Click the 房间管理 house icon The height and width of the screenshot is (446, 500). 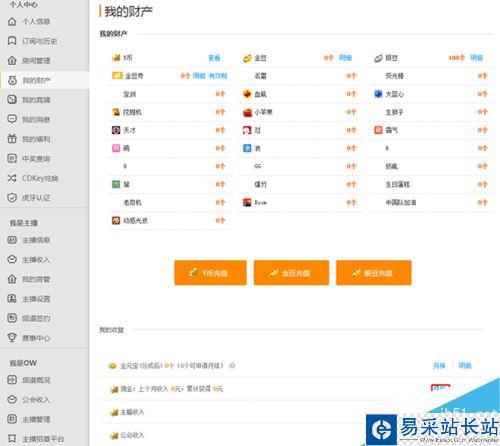pyautogui.click(x=12, y=61)
